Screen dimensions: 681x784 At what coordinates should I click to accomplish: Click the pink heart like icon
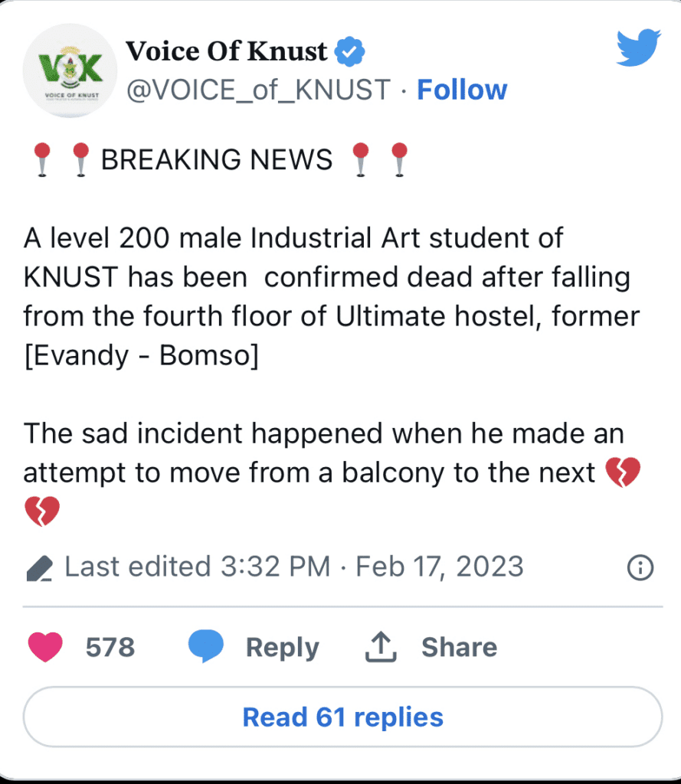point(45,646)
